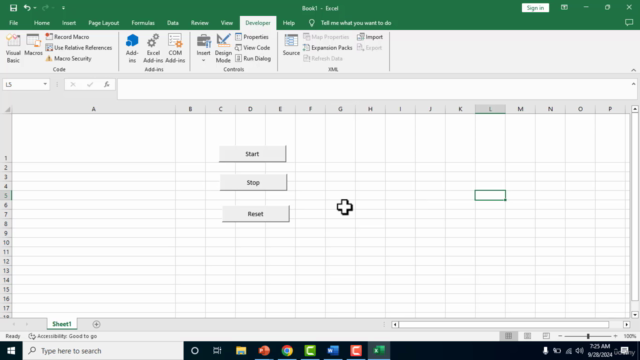This screenshot has width=640, height=360.
Task: Switch to Page Layout view
Action: point(527,336)
